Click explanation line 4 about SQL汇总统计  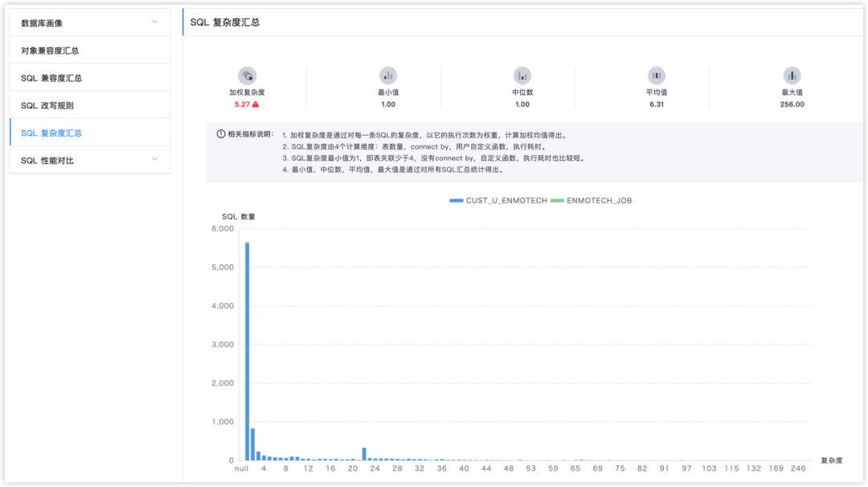pos(394,170)
